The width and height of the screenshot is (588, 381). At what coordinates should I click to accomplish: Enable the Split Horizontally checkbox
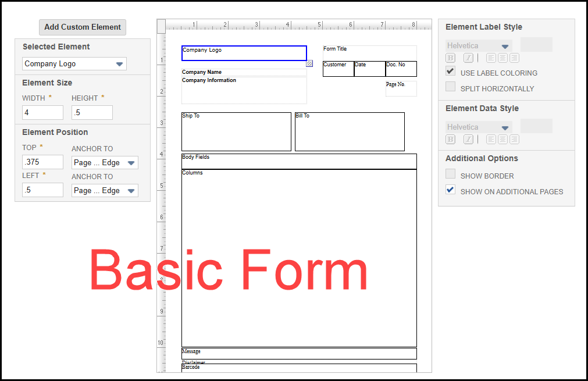click(451, 87)
